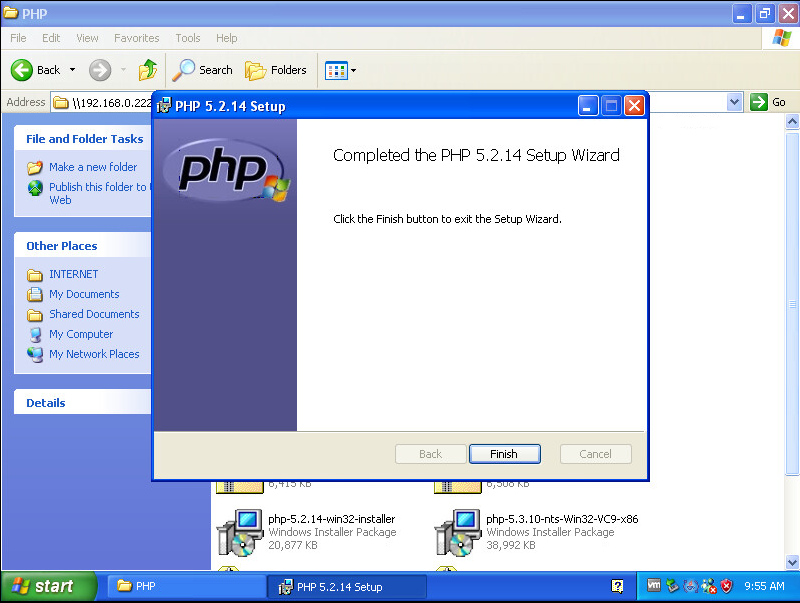Click the green Up folder icon
The height and width of the screenshot is (603, 800).
click(x=147, y=70)
